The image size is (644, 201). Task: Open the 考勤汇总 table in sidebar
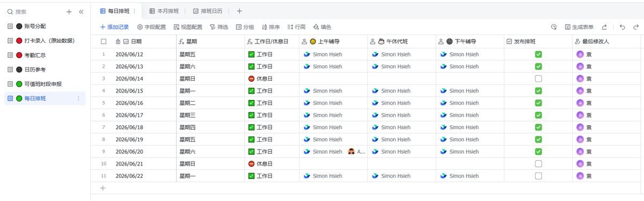[x=45, y=55]
